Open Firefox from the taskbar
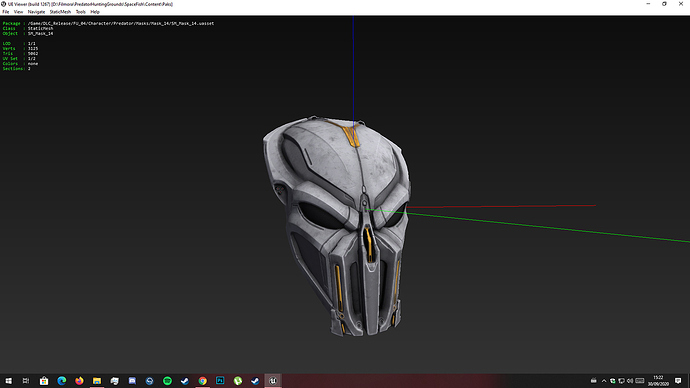The image size is (690, 388). (79, 381)
